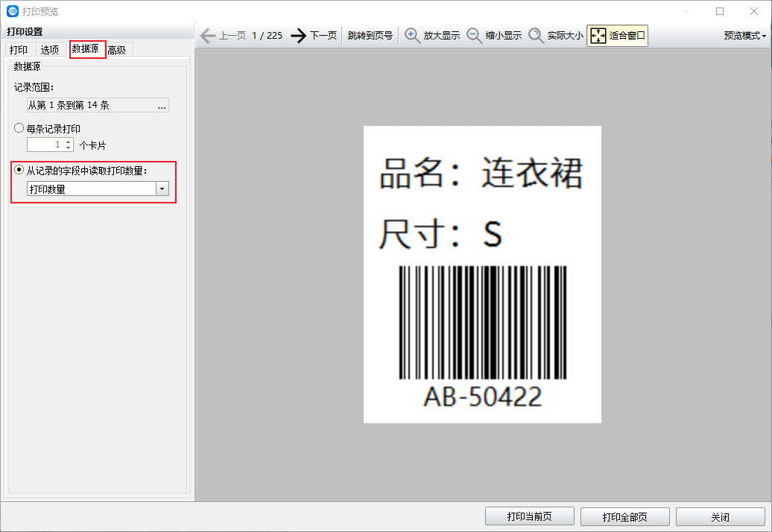
Task: Go to previous page with left arrow
Action: 208,36
